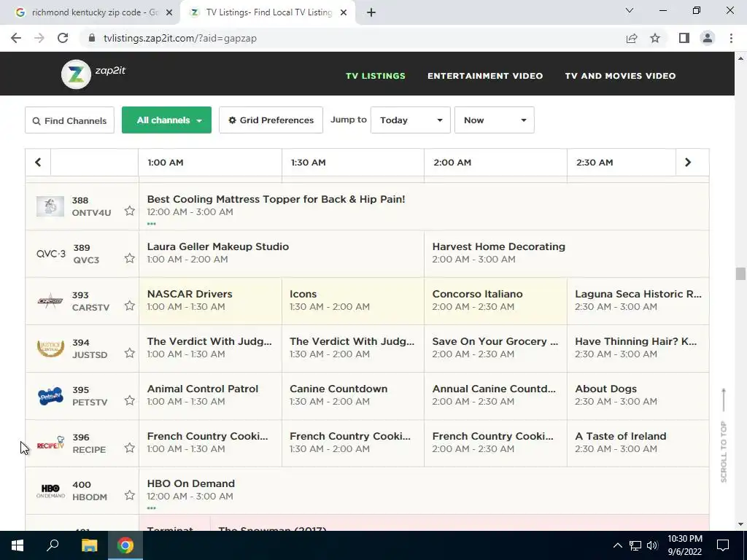747x560 pixels.
Task: Open taskbar search
Action: click(53, 545)
